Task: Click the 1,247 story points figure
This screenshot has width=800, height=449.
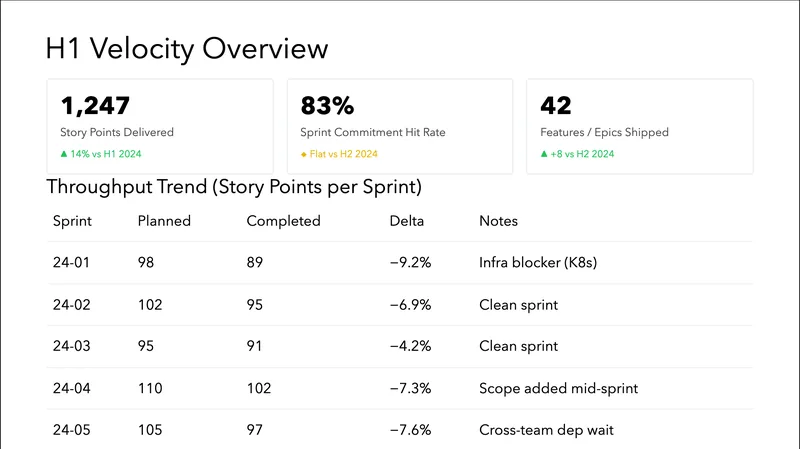Action: 96,105
